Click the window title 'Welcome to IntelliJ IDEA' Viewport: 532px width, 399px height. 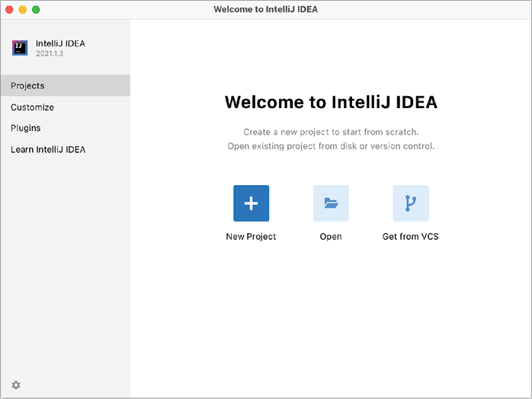(x=266, y=9)
